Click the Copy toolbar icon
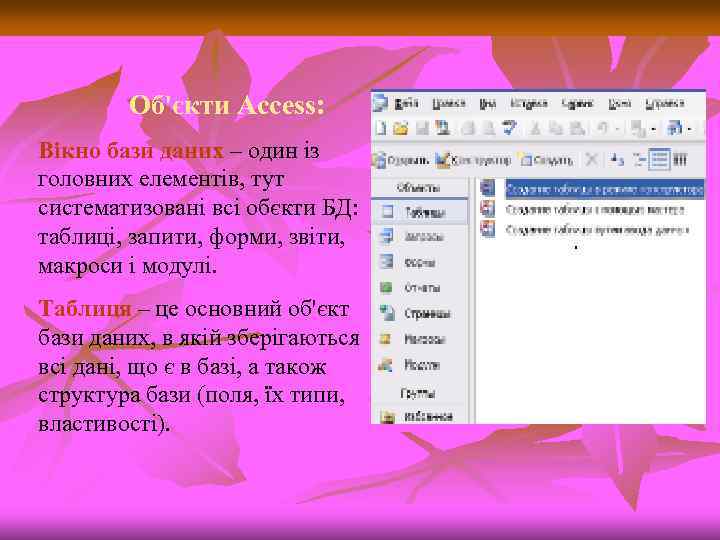 pos(556,128)
